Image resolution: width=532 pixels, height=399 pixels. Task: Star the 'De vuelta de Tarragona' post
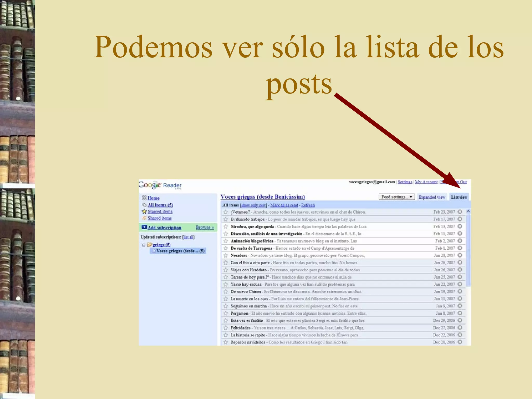click(x=226, y=248)
